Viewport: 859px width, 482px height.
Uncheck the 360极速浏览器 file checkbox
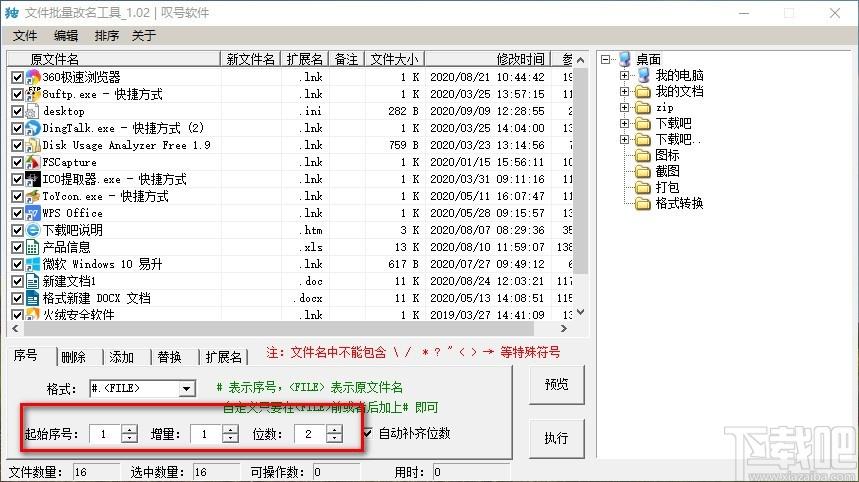pos(17,77)
